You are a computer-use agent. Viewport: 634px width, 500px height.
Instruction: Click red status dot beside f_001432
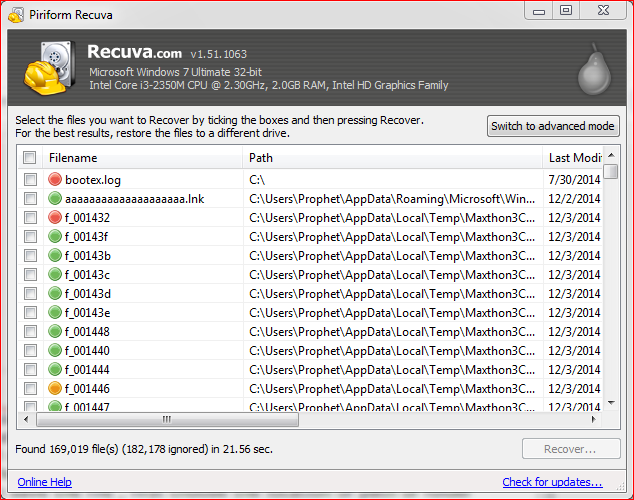pyautogui.click(x=55, y=217)
